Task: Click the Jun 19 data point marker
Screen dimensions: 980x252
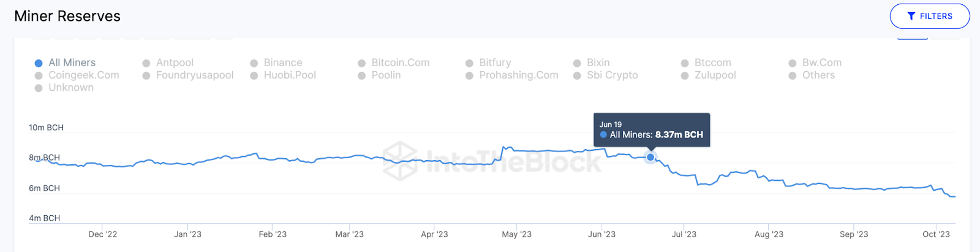Action: point(650,158)
